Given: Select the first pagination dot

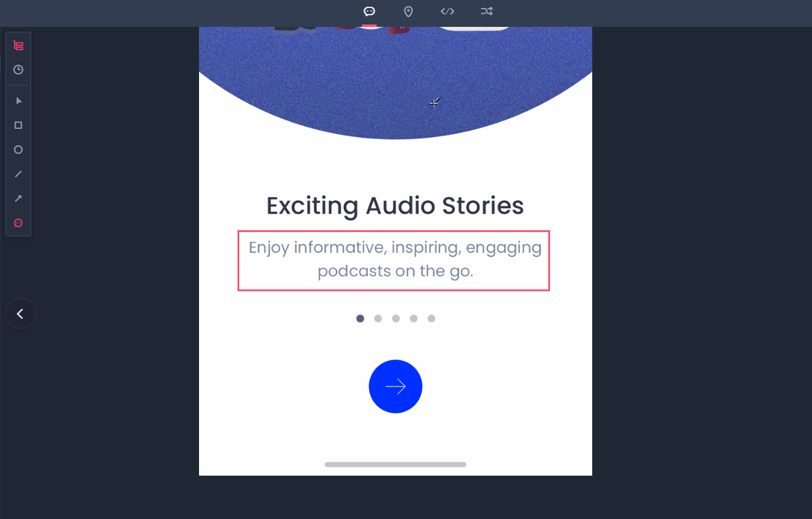Looking at the screenshot, I should pos(360,318).
